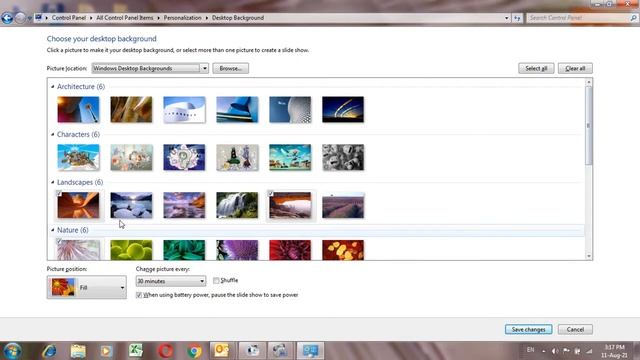
Task: Open File Explorer folder on taskbar
Action: [x=78, y=351]
